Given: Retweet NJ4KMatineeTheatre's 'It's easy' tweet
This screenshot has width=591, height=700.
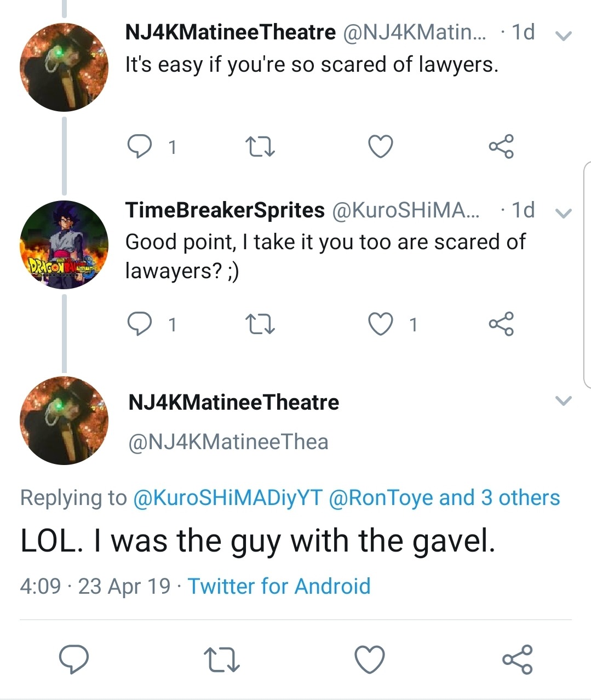Looking at the screenshot, I should 260,147.
